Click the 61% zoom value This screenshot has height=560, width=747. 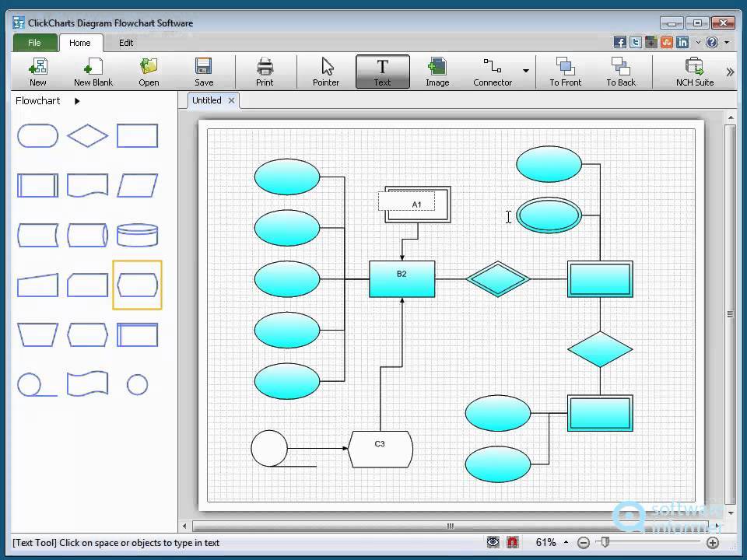546,542
